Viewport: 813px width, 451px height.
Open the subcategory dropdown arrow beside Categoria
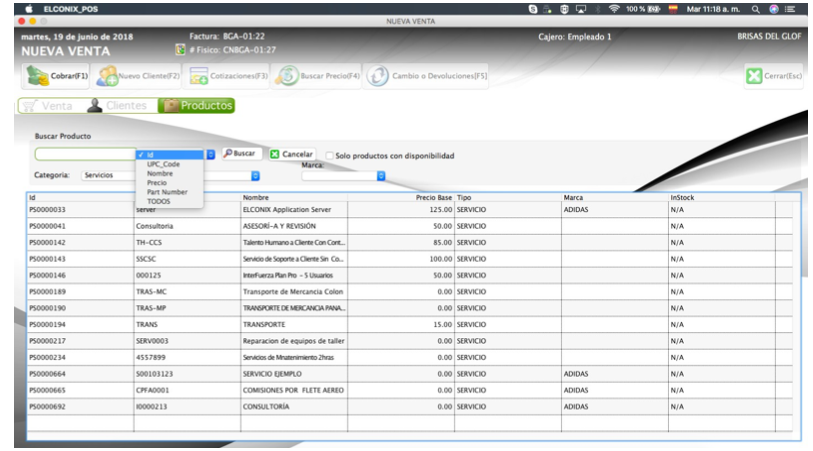(x=255, y=176)
